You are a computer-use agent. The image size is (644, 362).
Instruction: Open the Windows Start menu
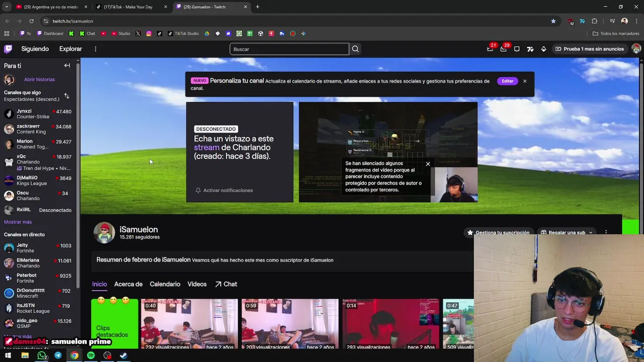(8, 355)
